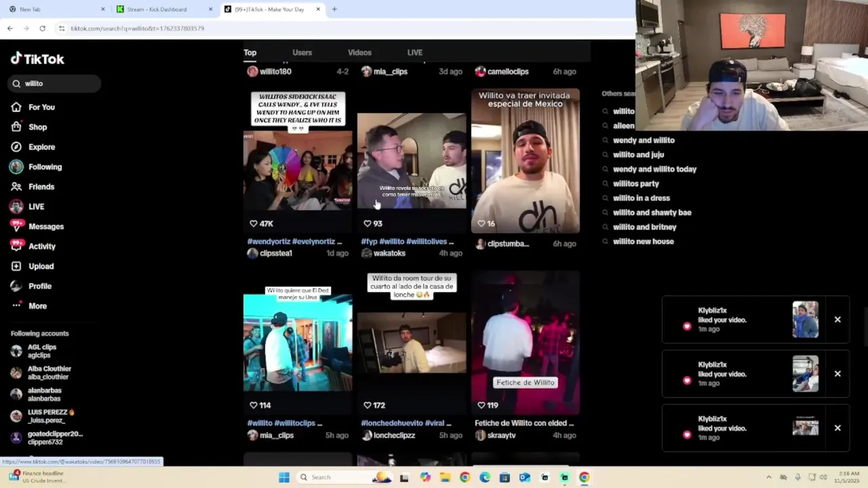Open the Windows Start menu
Screen dimensions: 868x488
[x=284, y=477]
